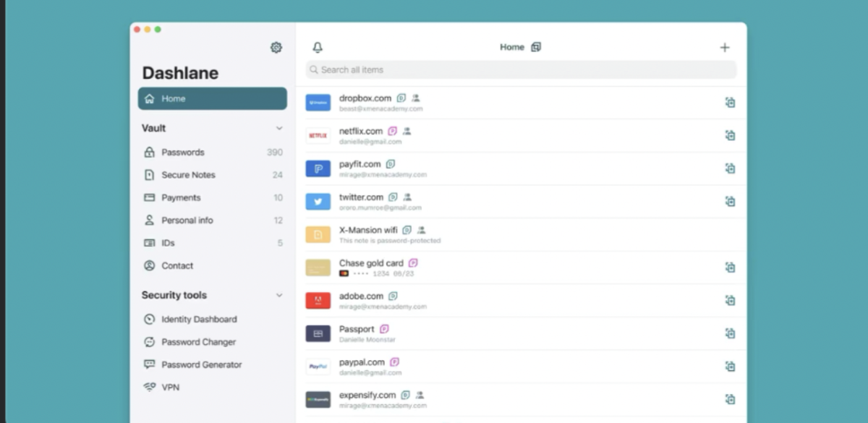Click the Search all items field
The height and width of the screenshot is (423, 868).
[x=521, y=70]
